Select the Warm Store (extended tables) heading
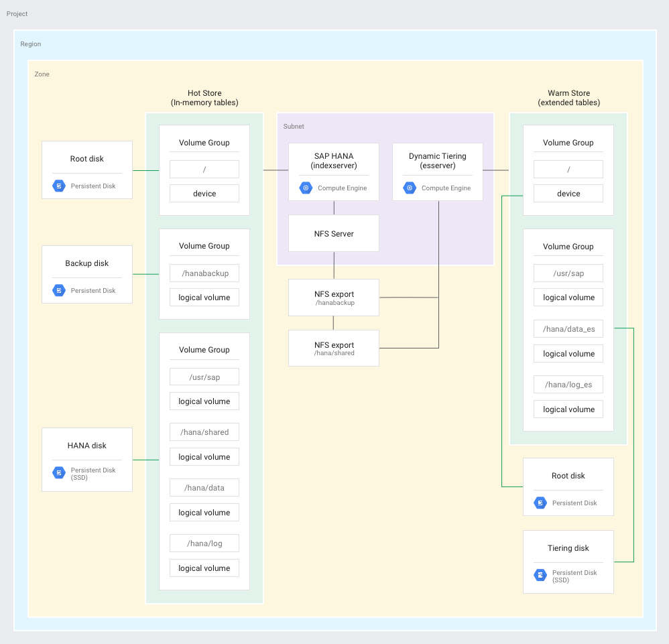669x644 pixels. [x=568, y=98]
